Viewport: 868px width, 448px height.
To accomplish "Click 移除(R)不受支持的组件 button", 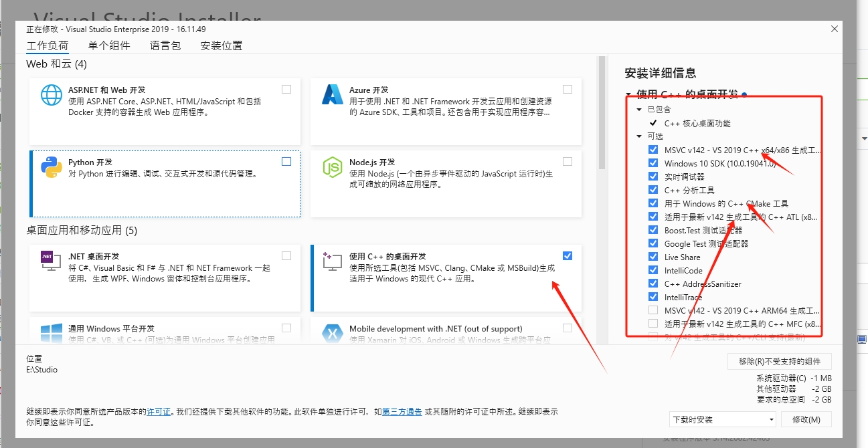I will click(x=780, y=361).
